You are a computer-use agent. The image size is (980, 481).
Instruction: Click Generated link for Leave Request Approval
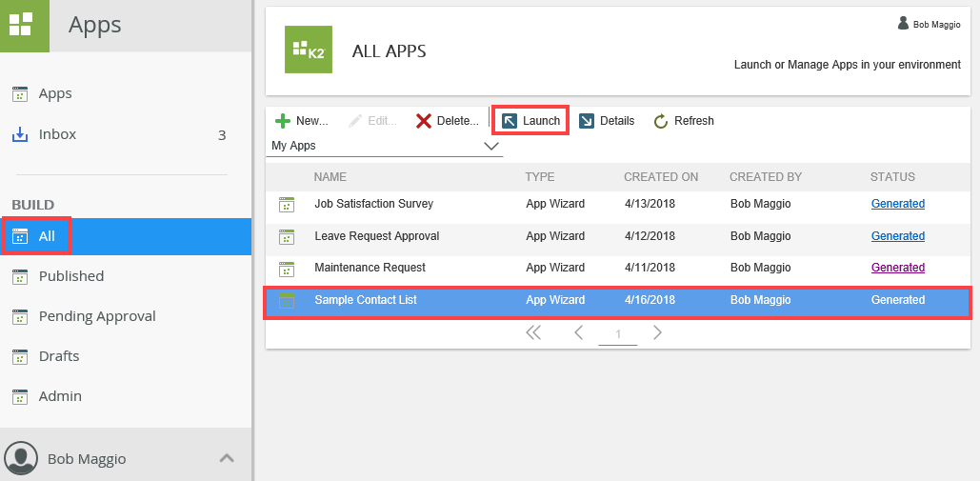(x=897, y=236)
